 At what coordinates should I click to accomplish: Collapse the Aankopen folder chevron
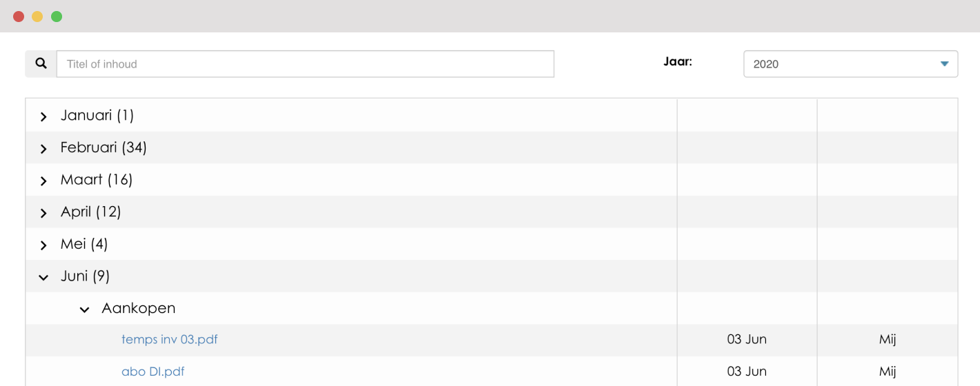(85, 309)
